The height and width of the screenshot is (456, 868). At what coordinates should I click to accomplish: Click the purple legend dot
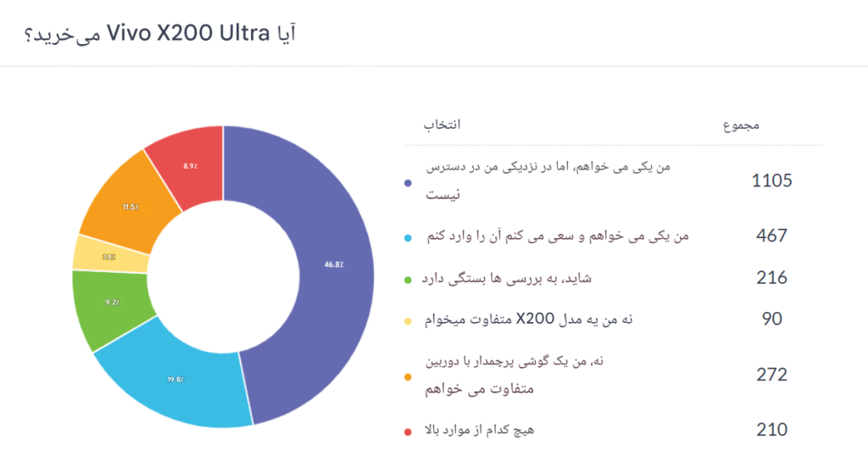pyautogui.click(x=408, y=183)
